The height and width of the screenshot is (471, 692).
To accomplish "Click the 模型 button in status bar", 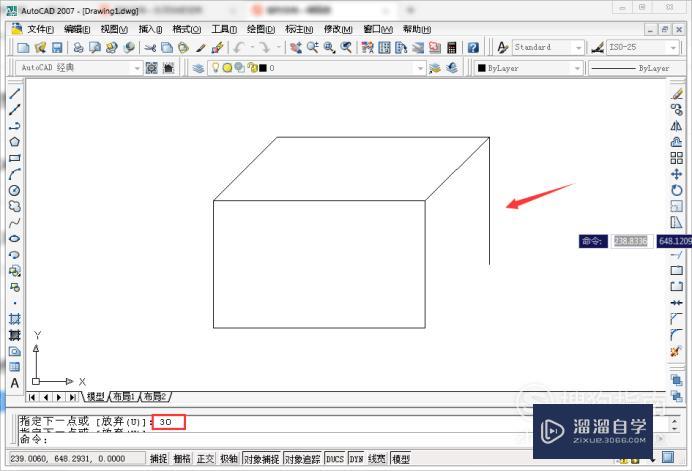I will [x=401, y=459].
